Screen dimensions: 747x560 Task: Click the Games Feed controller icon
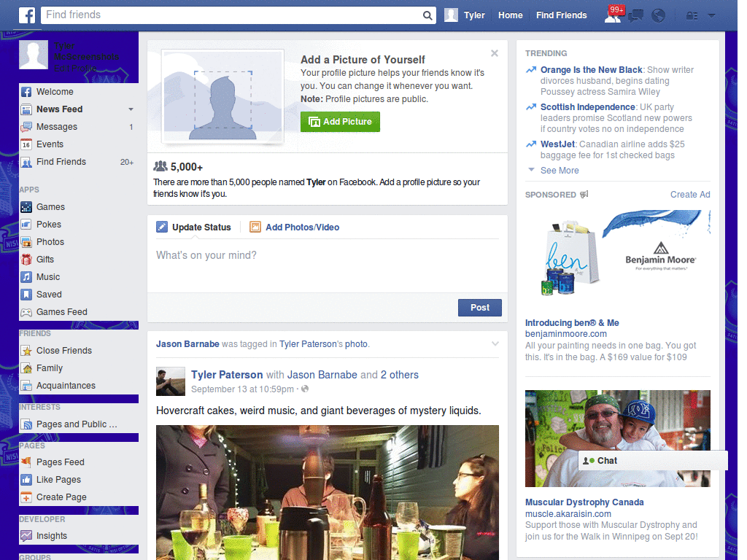[26, 312]
